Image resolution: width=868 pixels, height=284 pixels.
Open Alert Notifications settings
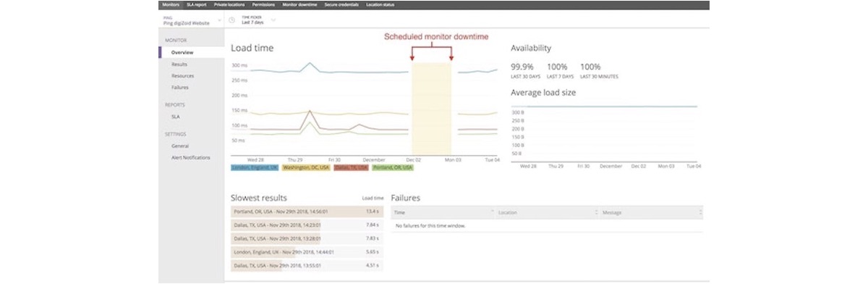point(191,157)
